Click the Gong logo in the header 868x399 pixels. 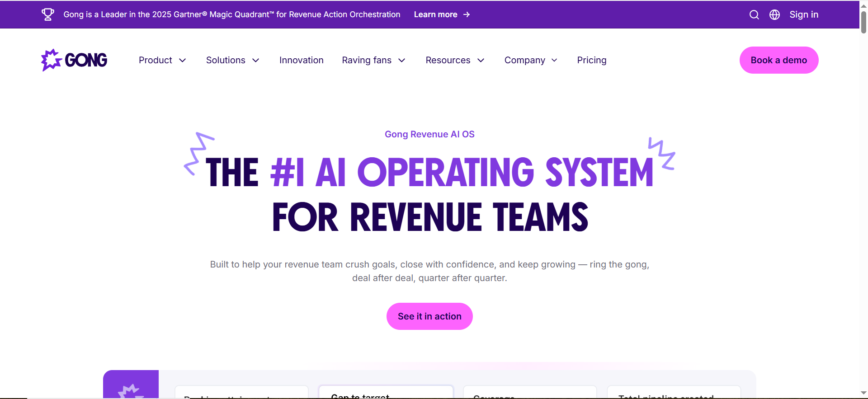(x=74, y=60)
